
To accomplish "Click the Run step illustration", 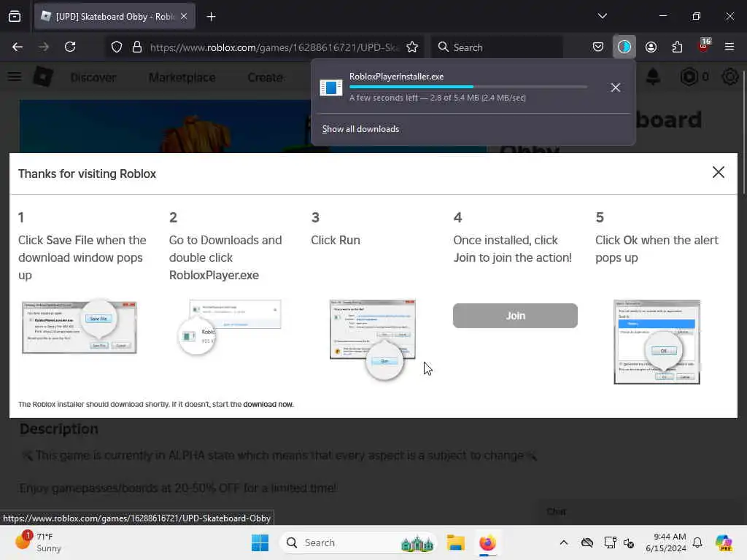I will pyautogui.click(x=373, y=340).
